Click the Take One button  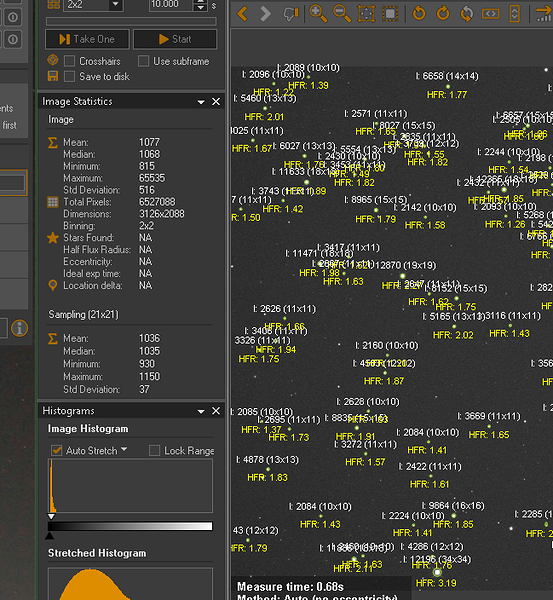point(87,39)
